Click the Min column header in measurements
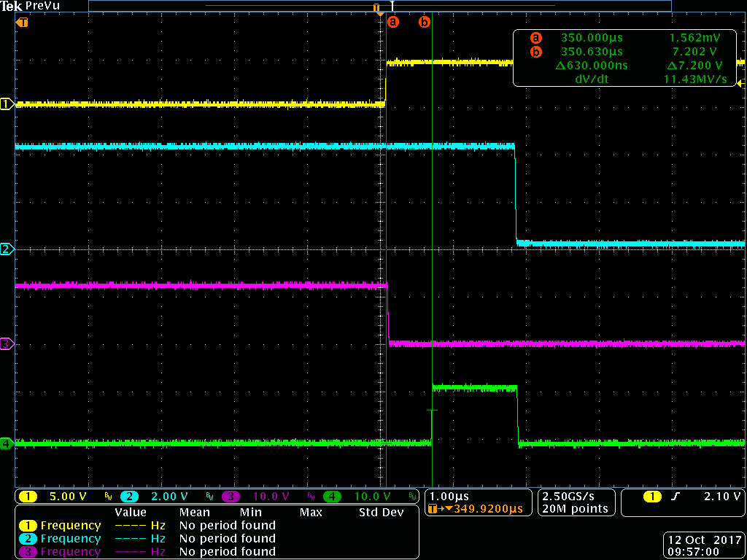The image size is (747, 560). coord(251,513)
